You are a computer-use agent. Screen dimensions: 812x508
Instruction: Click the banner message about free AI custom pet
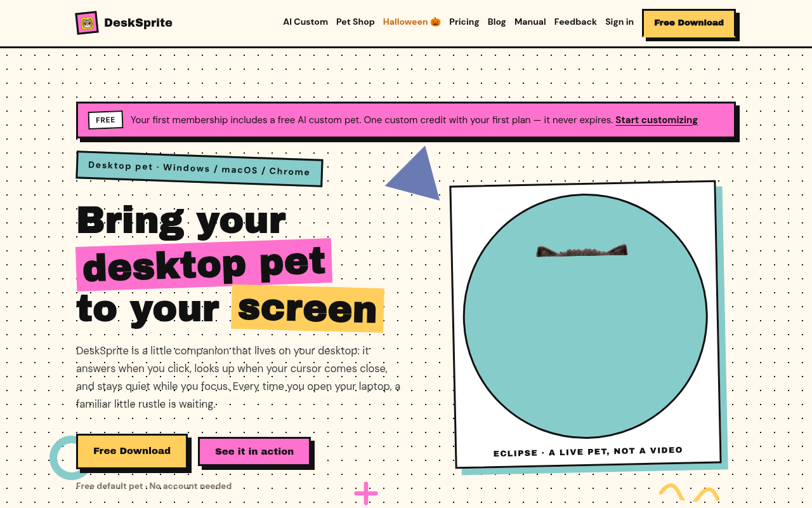(x=372, y=120)
